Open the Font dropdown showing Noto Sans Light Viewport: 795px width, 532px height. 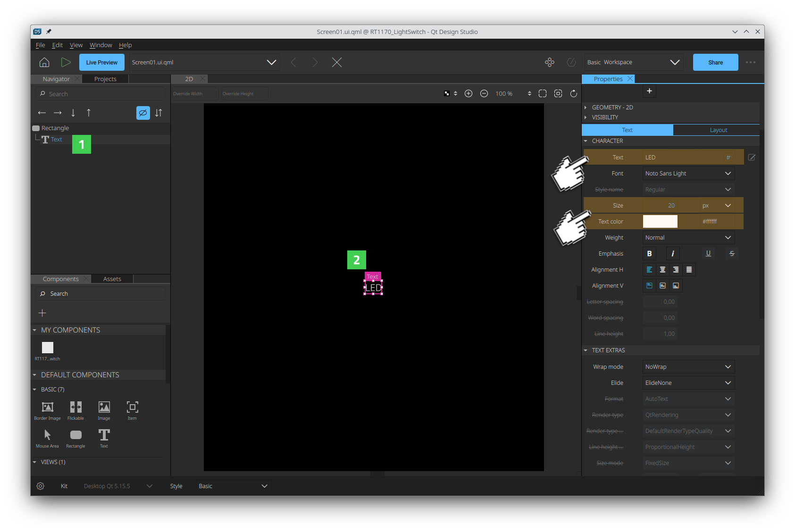(x=688, y=174)
